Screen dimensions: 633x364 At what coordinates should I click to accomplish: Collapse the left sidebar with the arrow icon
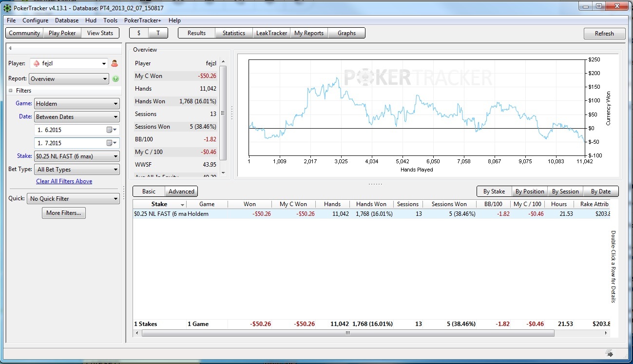[10, 48]
